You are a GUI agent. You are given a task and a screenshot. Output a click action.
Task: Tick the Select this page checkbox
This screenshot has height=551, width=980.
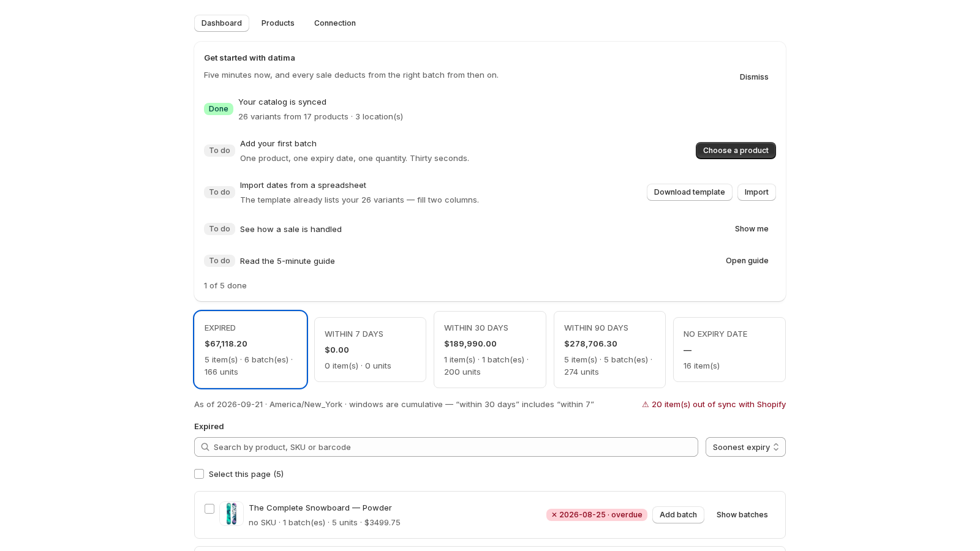click(199, 474)
